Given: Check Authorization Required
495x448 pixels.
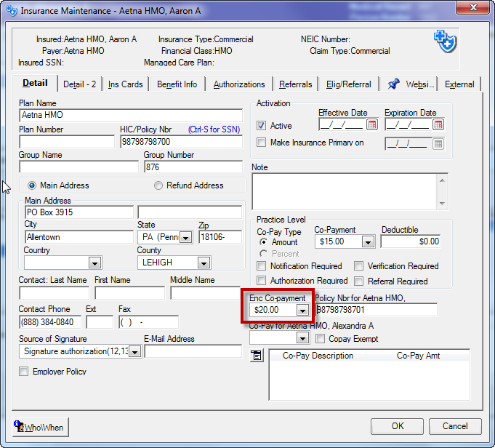Looking at the screenshot, I should coord(261,281).
